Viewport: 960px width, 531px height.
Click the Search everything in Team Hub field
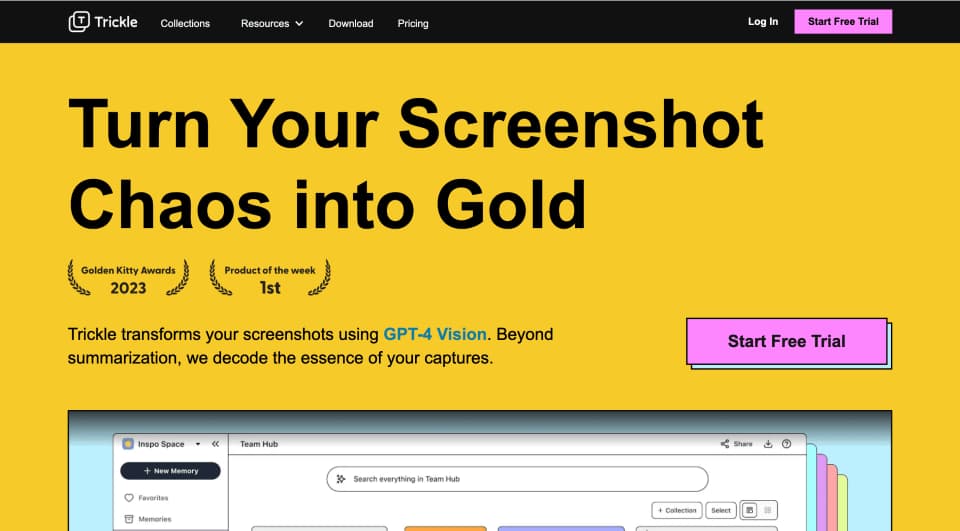click(x=517, y=479)
